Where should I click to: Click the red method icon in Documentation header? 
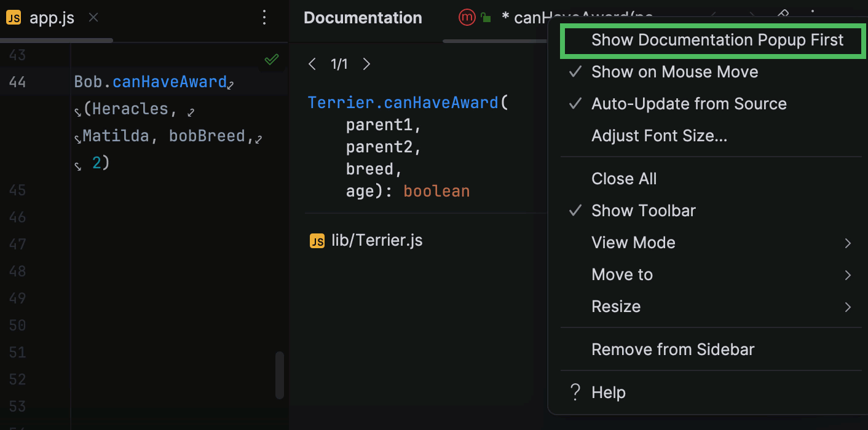pos(467,18)
